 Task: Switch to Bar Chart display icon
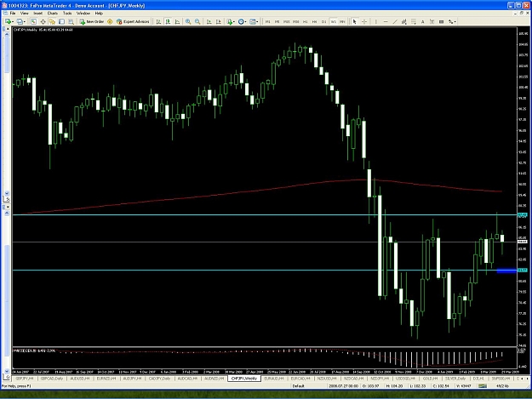click(x=158, y=22)
